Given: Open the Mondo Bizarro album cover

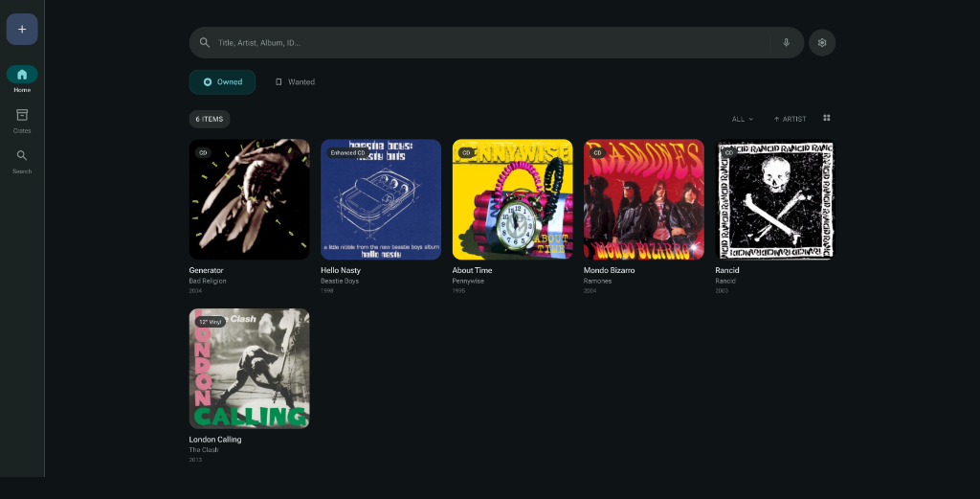Looking at the screenshot, I should click(x=644, y=199).
